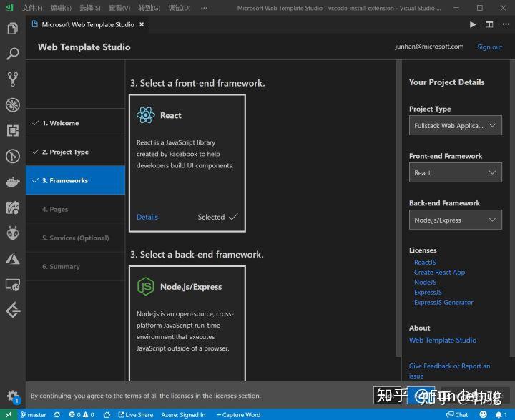Open the Search view in activity bar
This screenshot has height=420, width=515.
12,54
